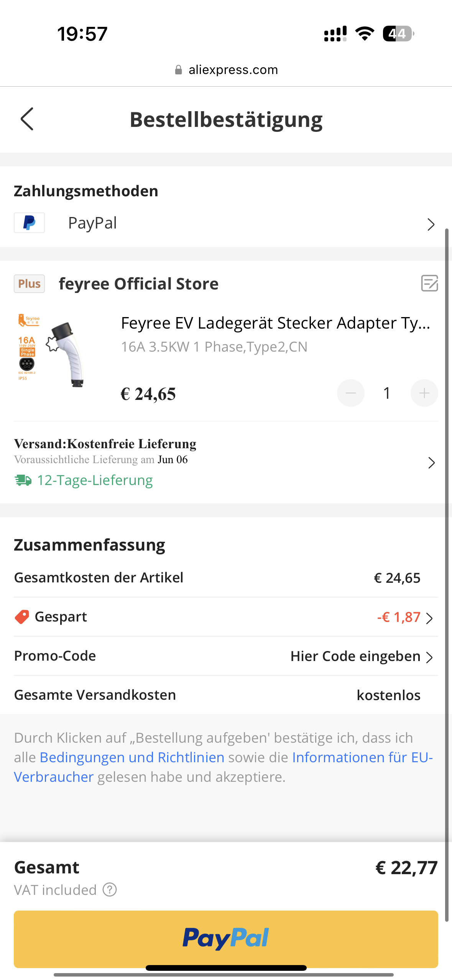The image size is (452, 980).
Task: Tap the VAT included help icon
Action: coord(110,890)
